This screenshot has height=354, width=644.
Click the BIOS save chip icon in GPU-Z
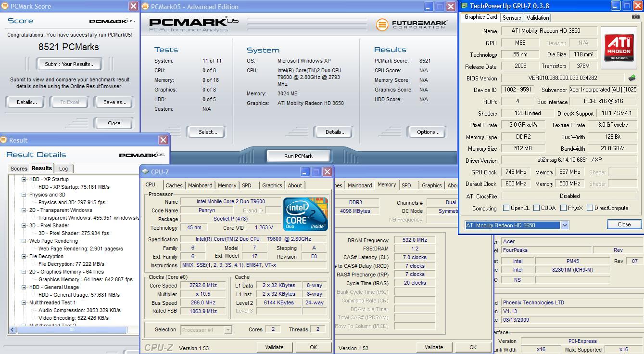(x=631, y=78)
